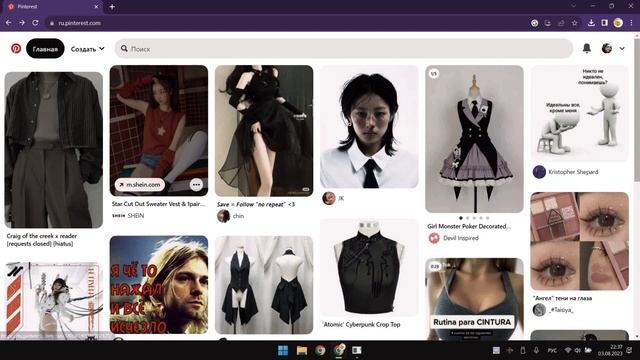This screenshot has height=360, width=640.
Task: Expand the accounts chevron beside the avatar
Action: (x=622, y=49)
